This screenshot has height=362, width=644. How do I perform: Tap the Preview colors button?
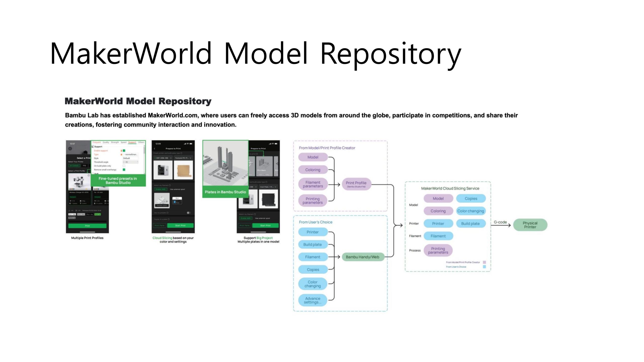point(162,205)
